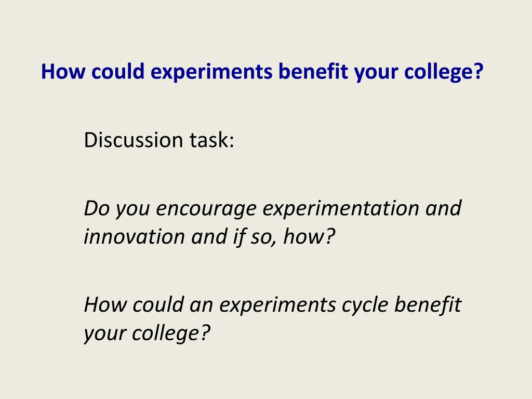Click the word 'benefit' in the blue title
The image size is (532, 399).
[x=313, y=71]
